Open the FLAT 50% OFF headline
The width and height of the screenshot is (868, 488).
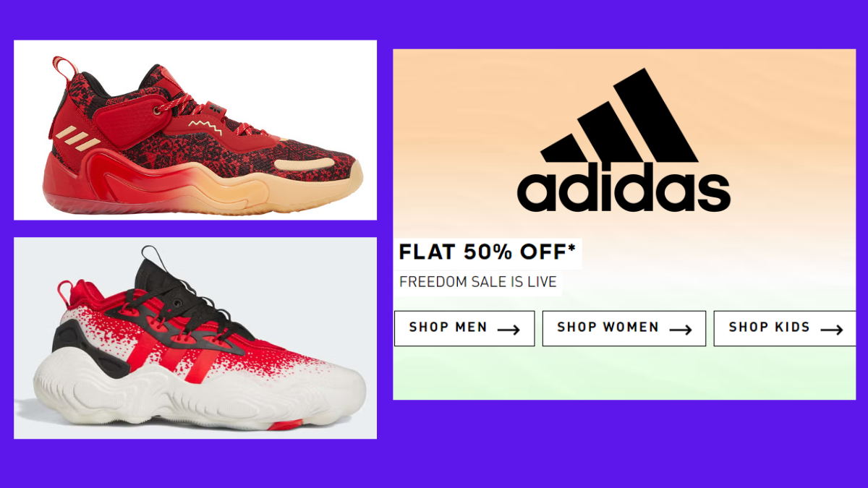[488, 252]
